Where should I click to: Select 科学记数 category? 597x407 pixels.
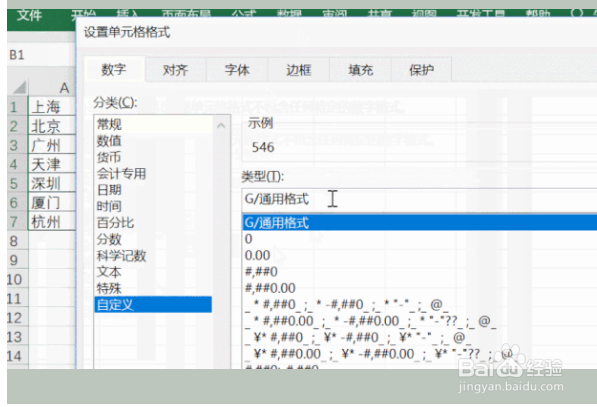coord(153,255)
